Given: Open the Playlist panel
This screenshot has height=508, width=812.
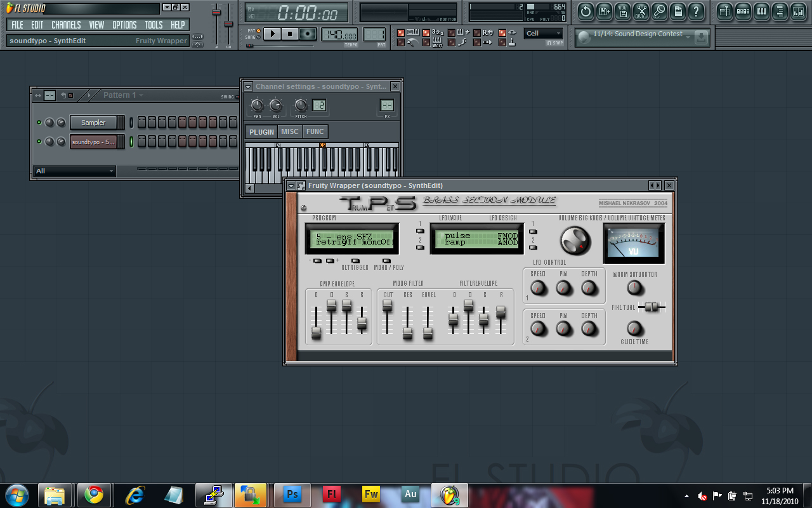Looking at the screenshot, I should tap(724, 11).
